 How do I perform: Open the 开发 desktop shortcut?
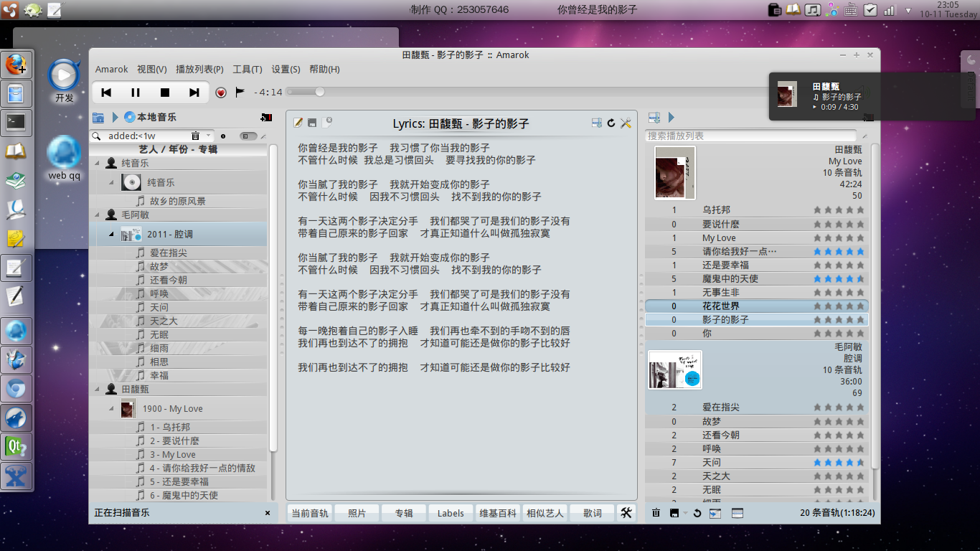[x=65, y=80]
